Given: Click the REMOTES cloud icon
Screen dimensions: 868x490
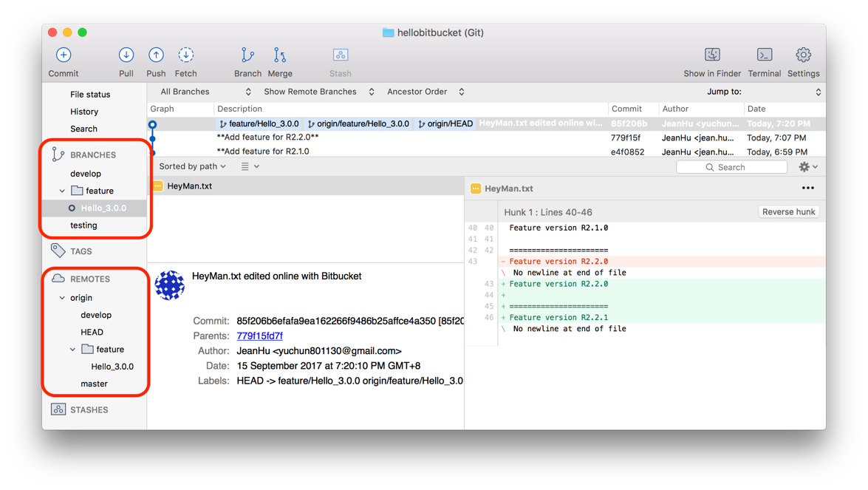Looking at the screenshot, I should (58, 279).
